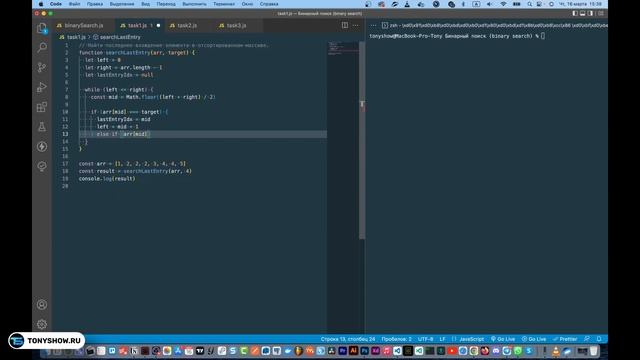Toggle the secondary sidebar layout button
Image resolution: width=640 pixels, height=360 pixels.
[x=590, y=13]
